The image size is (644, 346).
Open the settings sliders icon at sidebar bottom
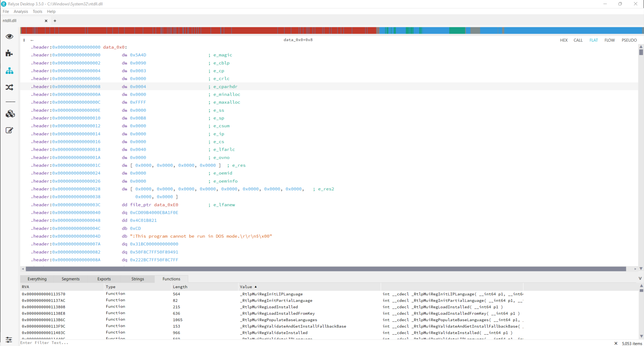(9, 340)
